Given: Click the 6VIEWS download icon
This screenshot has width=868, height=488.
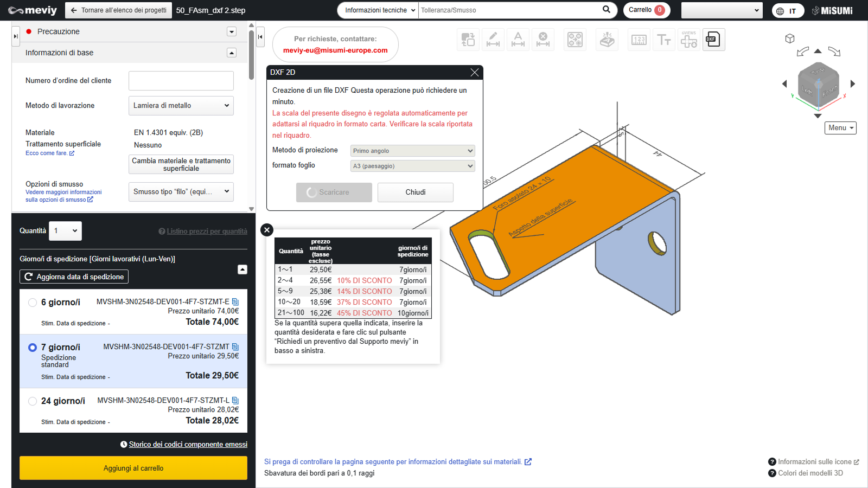Looking at the screenshot, I should 689,40.
